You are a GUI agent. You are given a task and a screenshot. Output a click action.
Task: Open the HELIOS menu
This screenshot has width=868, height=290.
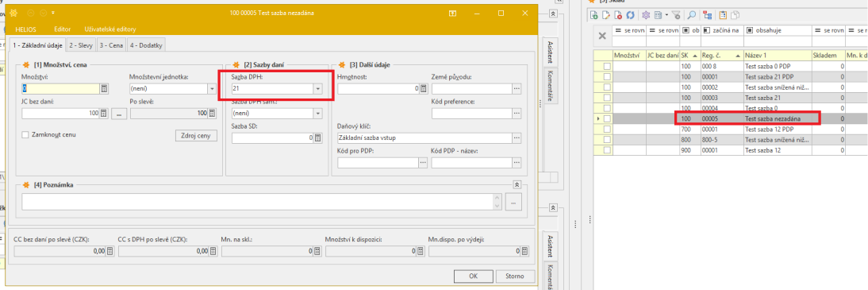pos(26,29)
